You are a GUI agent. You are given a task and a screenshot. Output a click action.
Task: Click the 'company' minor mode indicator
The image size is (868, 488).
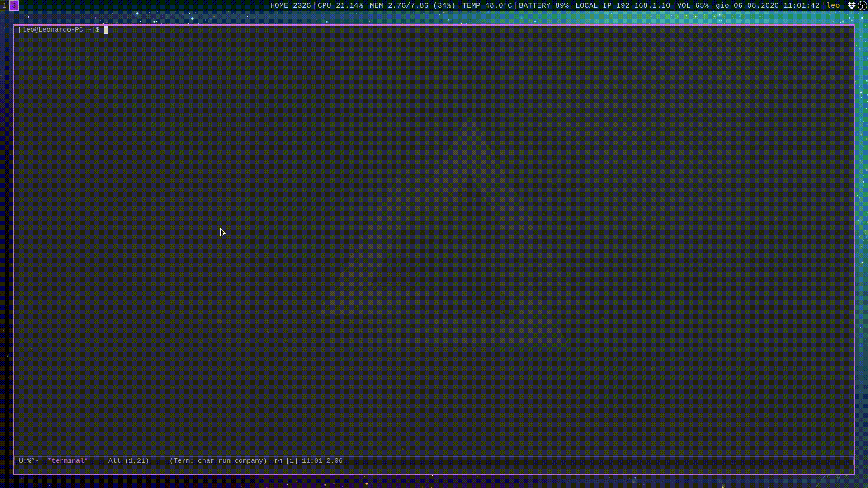click(x=249, y=461)
